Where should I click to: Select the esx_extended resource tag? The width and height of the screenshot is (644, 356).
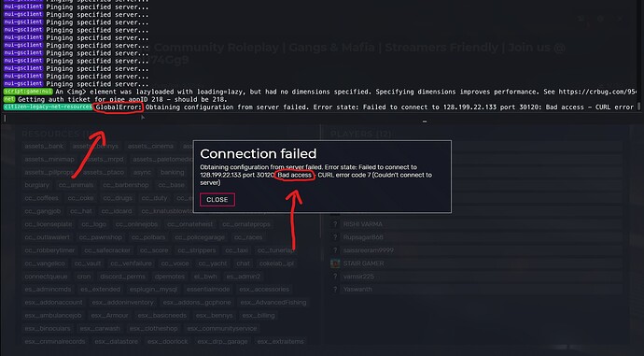101,289
